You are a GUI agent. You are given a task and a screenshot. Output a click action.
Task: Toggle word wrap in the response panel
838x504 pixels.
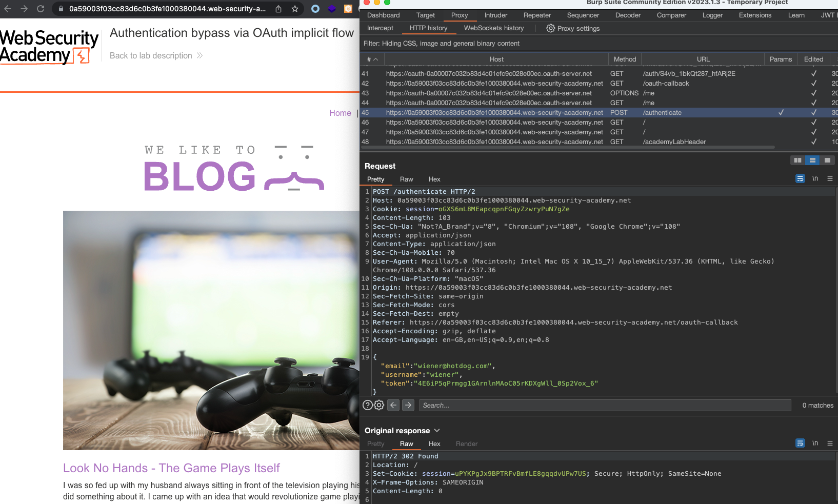(x=800, y=443)
